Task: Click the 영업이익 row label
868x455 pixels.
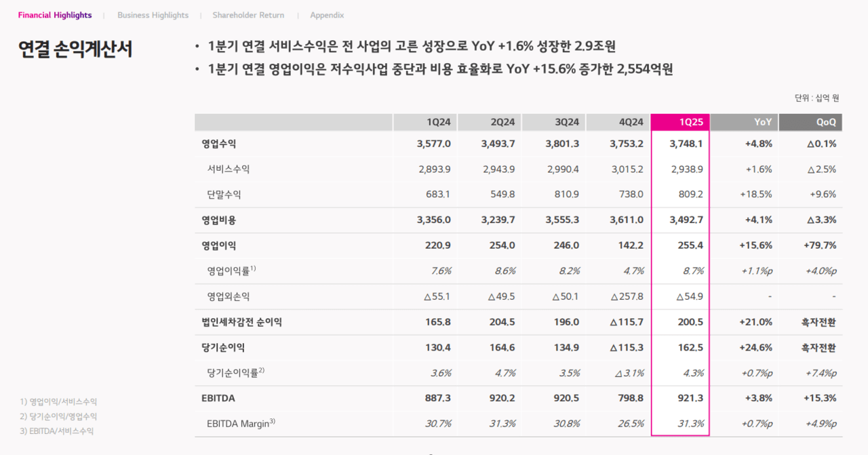Action: point(217,245)
